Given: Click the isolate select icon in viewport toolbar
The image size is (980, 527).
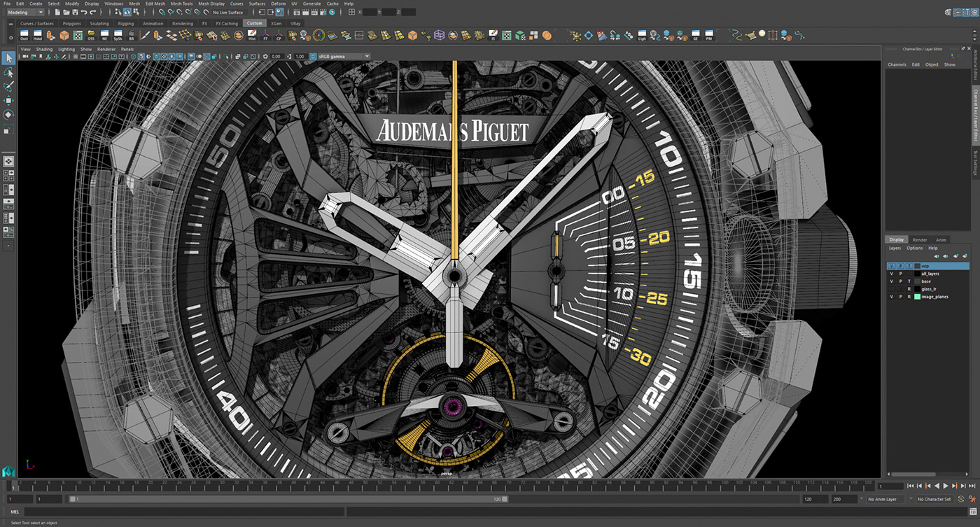Looking at the screenshot, I should [x=225, y=57].
